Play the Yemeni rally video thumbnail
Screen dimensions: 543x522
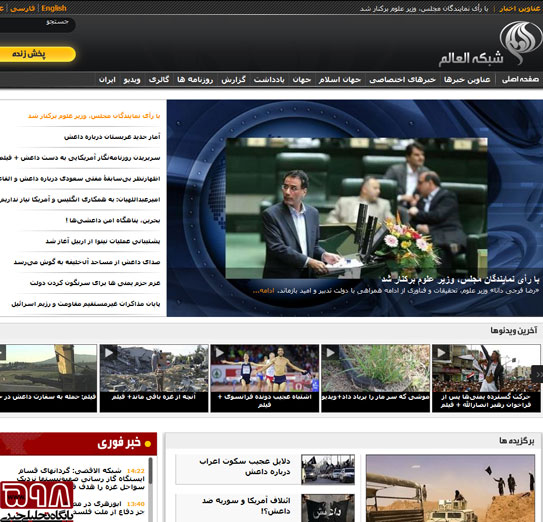(x=486, y=368)
